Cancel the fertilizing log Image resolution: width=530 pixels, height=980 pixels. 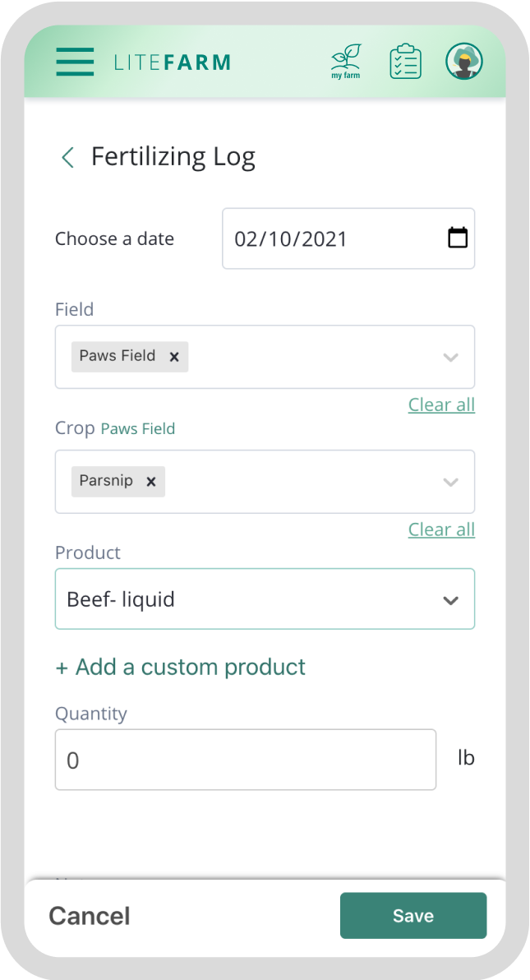(90, 916)
